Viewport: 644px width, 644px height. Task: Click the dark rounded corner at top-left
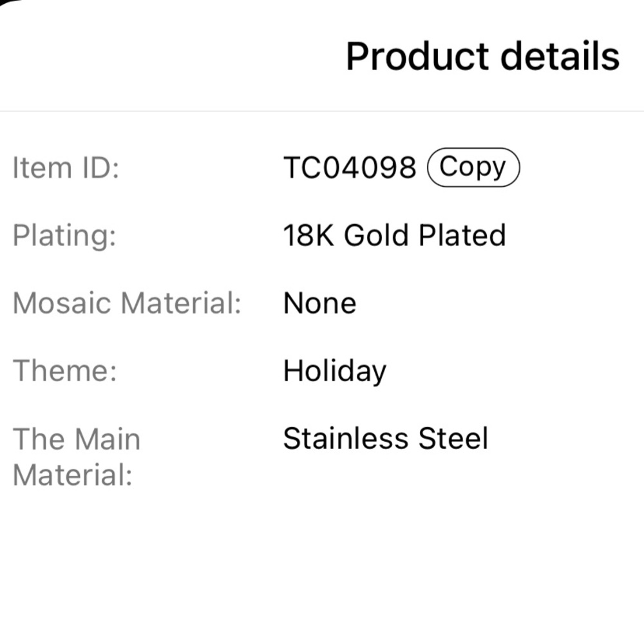pos(6,2)
